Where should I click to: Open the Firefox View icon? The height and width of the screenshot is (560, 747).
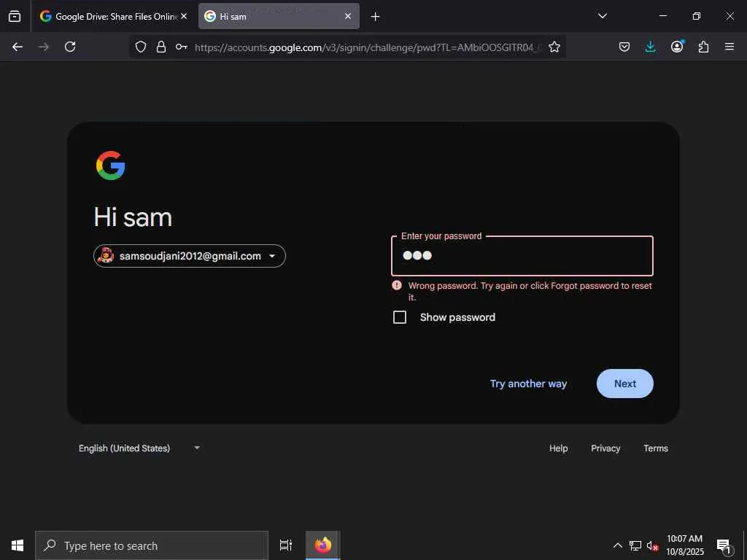coord(15,16)
